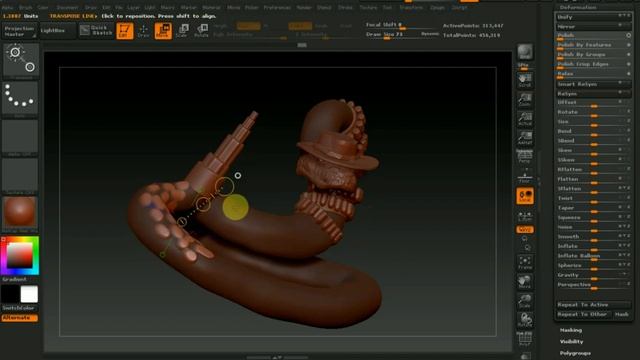Click the BPR render icon

point(525,52)
